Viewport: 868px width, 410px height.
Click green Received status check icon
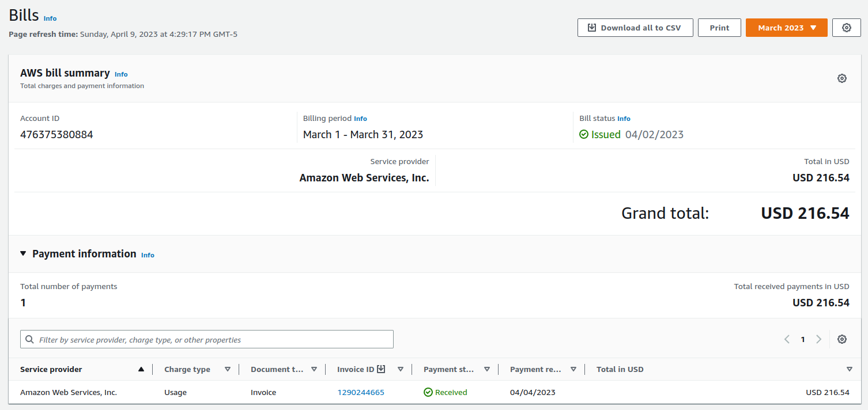[428, 392]
